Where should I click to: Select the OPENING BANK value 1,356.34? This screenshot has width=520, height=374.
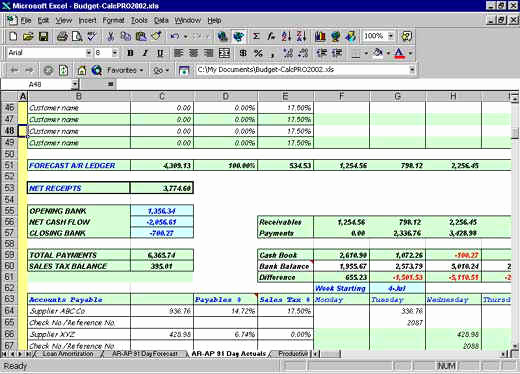(162, 211)
